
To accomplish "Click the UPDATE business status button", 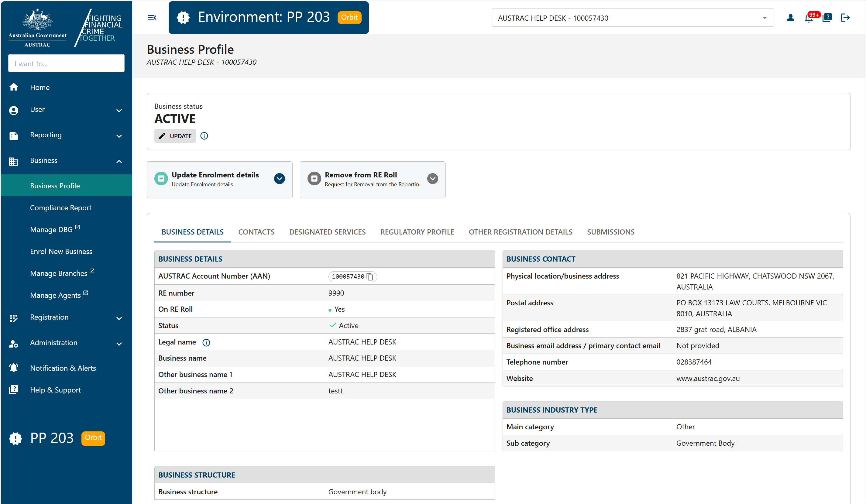I will point(175,136).
